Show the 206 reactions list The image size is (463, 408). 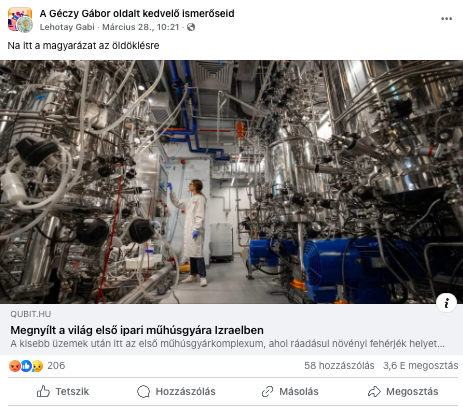(x=56, y=366)
